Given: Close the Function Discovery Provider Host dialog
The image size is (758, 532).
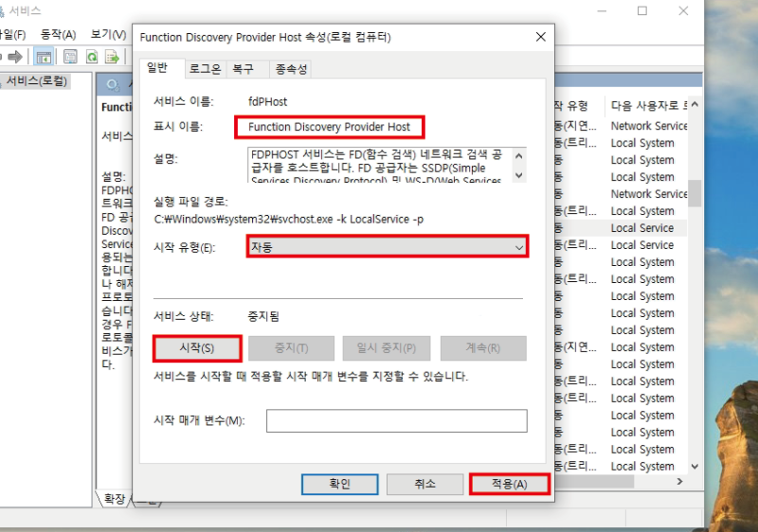Looking at the screenshot, I should pos(540,37).
